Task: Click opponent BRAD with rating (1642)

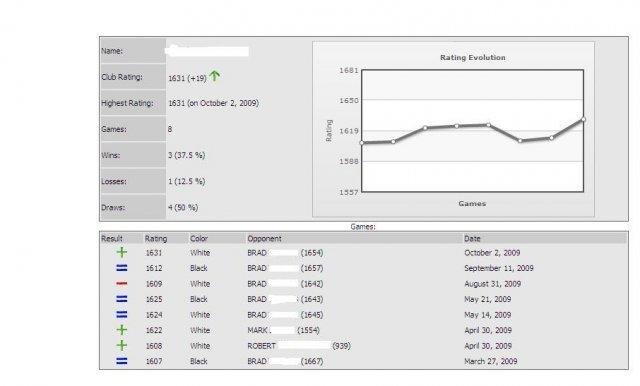Action: pos(285,284)
